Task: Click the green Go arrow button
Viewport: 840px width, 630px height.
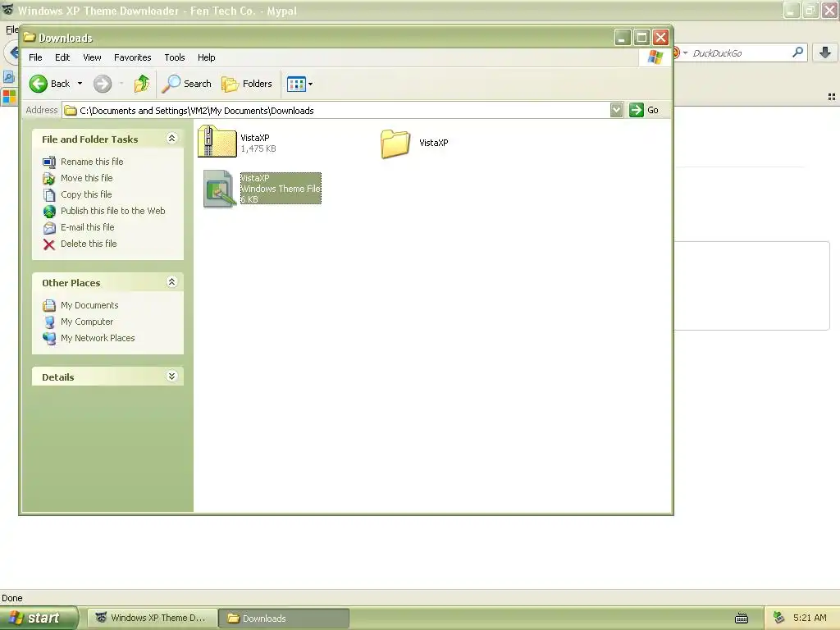Action: [x=637, y=110]
